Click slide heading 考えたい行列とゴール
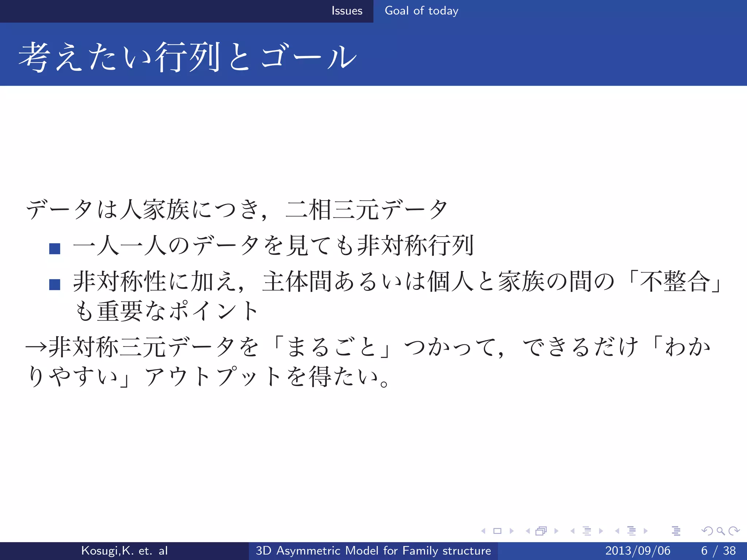747x560 pixels. pyautogui.click(x=187, y=57)
